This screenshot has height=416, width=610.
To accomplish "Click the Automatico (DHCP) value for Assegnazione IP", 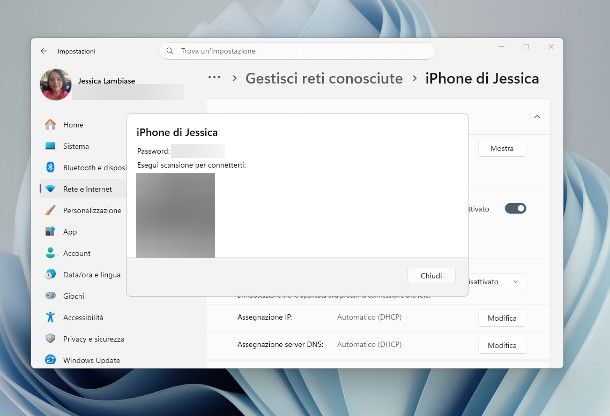I will tap(369, 317).
